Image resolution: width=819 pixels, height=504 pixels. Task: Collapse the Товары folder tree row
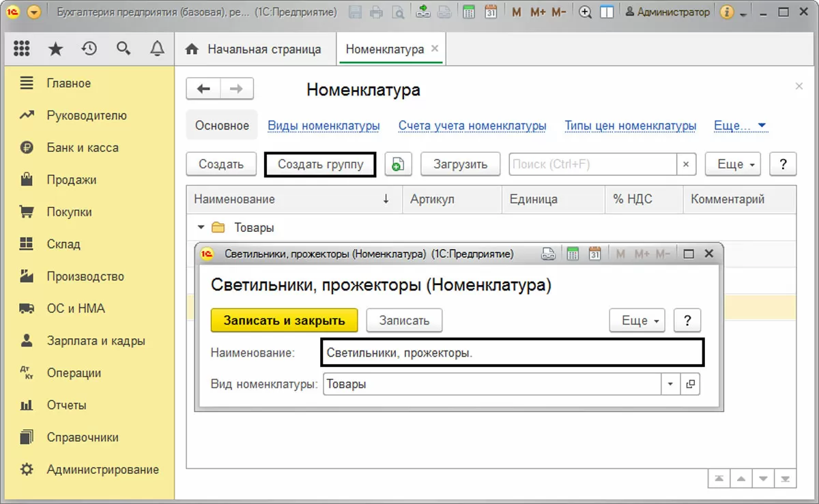coord(201,228)
